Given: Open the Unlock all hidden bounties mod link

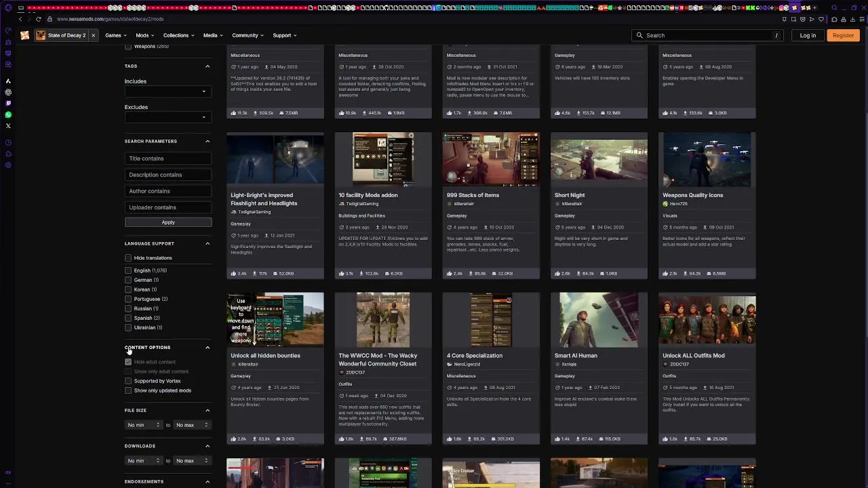Looking at the screenshot, I should point(265,355).
